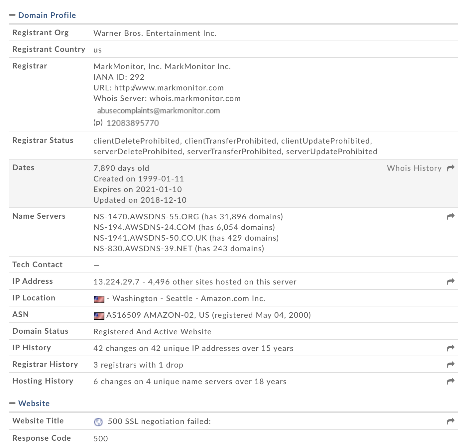
Task: Click the 'IP History' row label
Action: (x=32, y=348)
